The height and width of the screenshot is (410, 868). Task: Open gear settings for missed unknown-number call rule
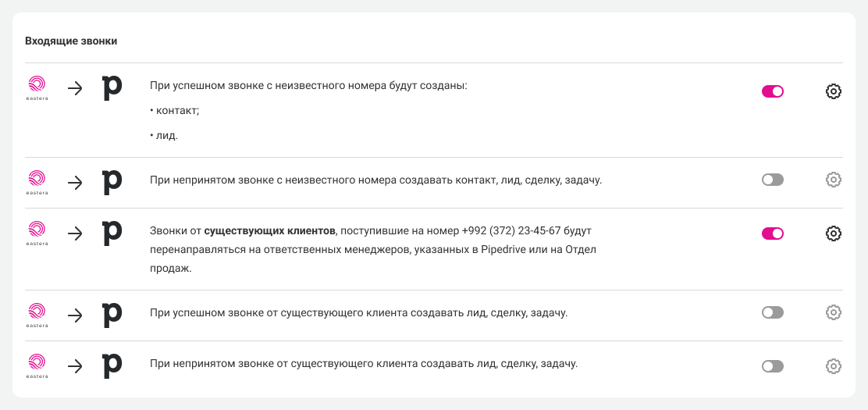click(833, 180)
